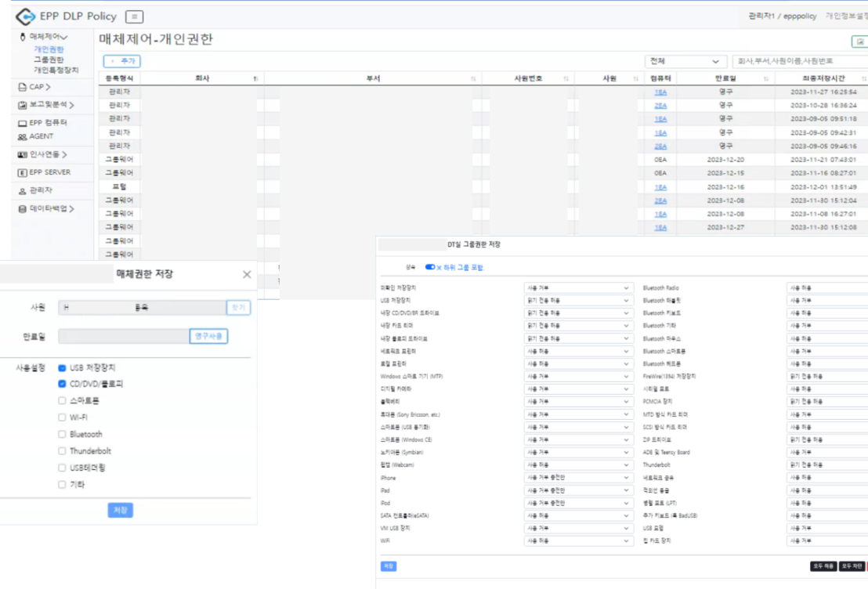868x589 pixels.
Task: Click 저장 in the 매체권한 저장 dialog
Action: [x=120, y=511]
